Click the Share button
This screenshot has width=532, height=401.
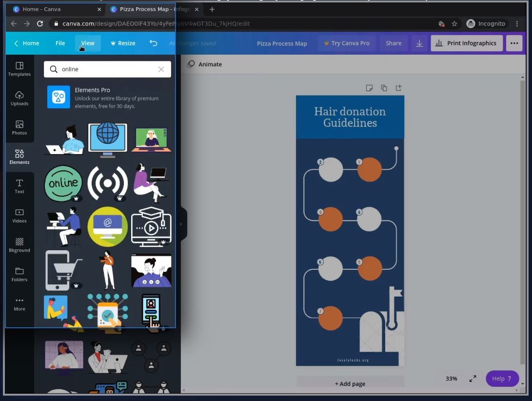(394, 43)
